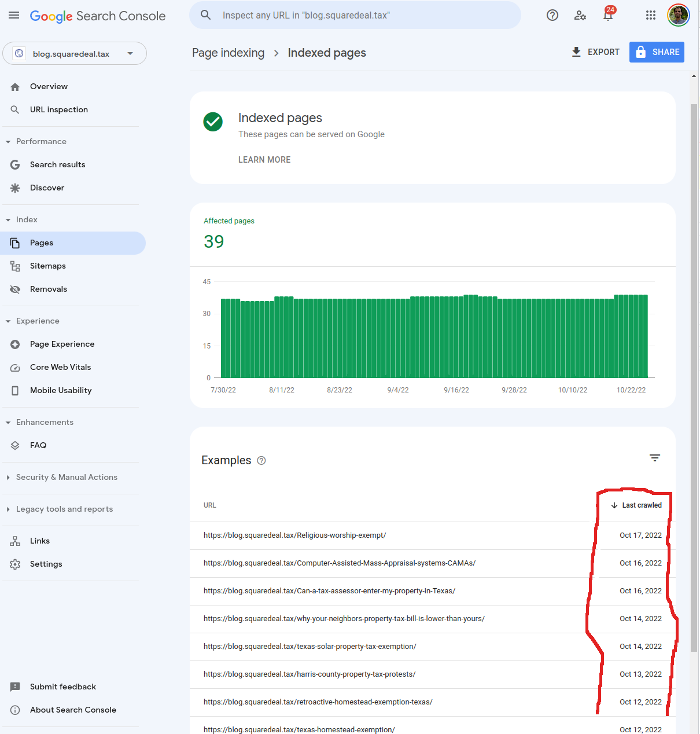
Task: Collapse the Experience section
Action: pyautogui.click(x=8, y=321)
